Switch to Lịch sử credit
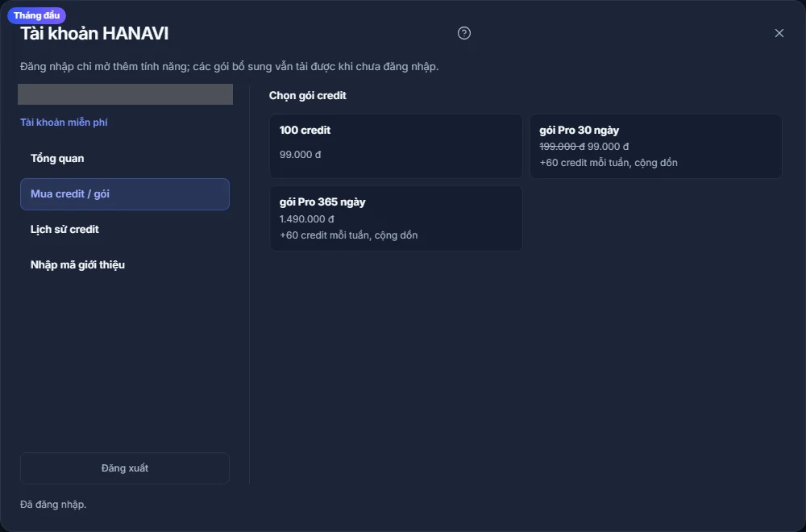The width and height of the screenshot is (806, 532). [125, 229]
